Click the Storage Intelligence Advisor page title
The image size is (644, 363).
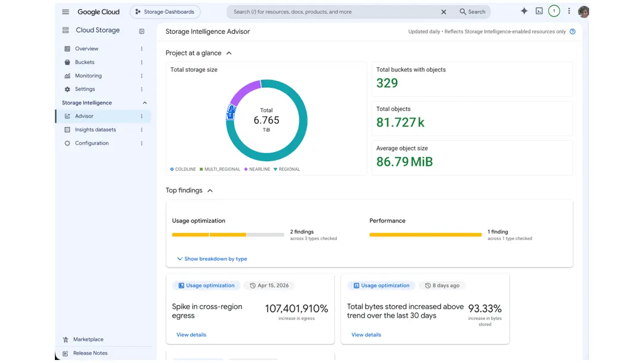pyautogui.click(x=208, y=32)
